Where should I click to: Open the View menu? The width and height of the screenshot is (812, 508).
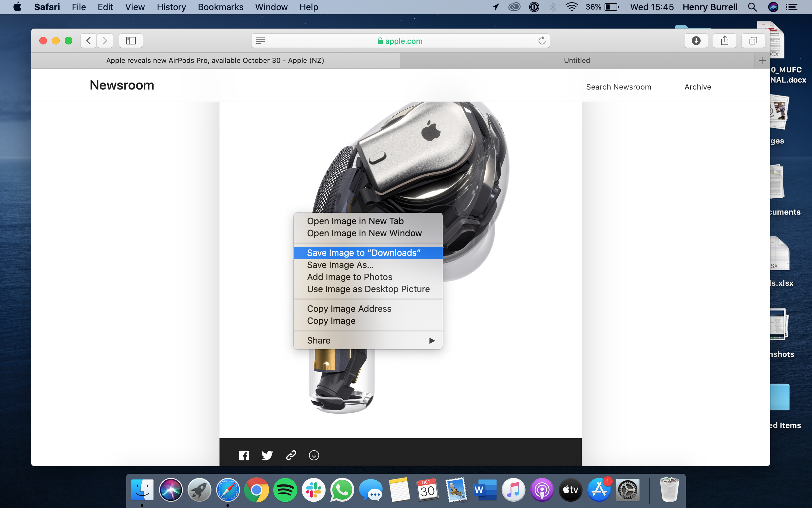pos(134,7)
